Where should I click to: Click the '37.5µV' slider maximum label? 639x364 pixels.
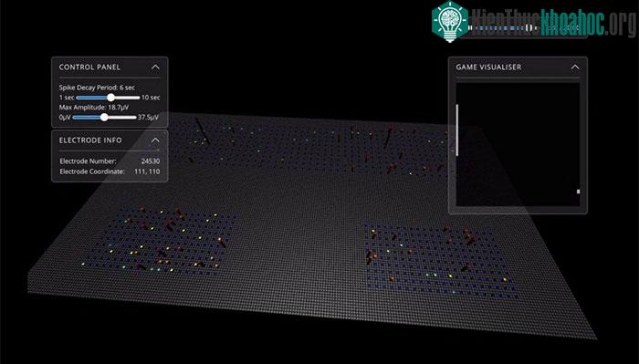[148, 118]
